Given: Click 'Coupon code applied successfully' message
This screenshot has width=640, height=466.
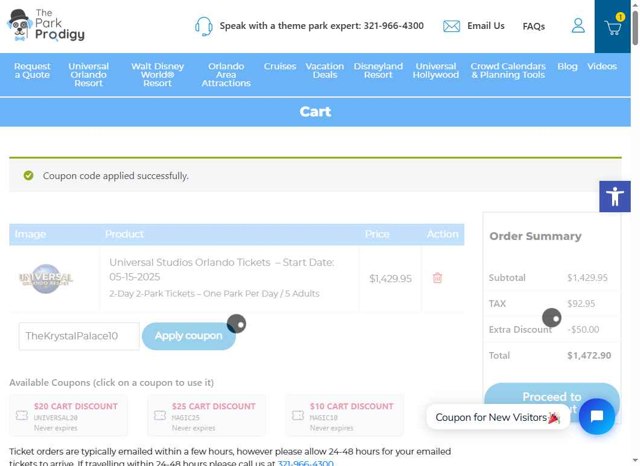Looking at the screenshot, I should pyautogui.click(x=116, y=175).
